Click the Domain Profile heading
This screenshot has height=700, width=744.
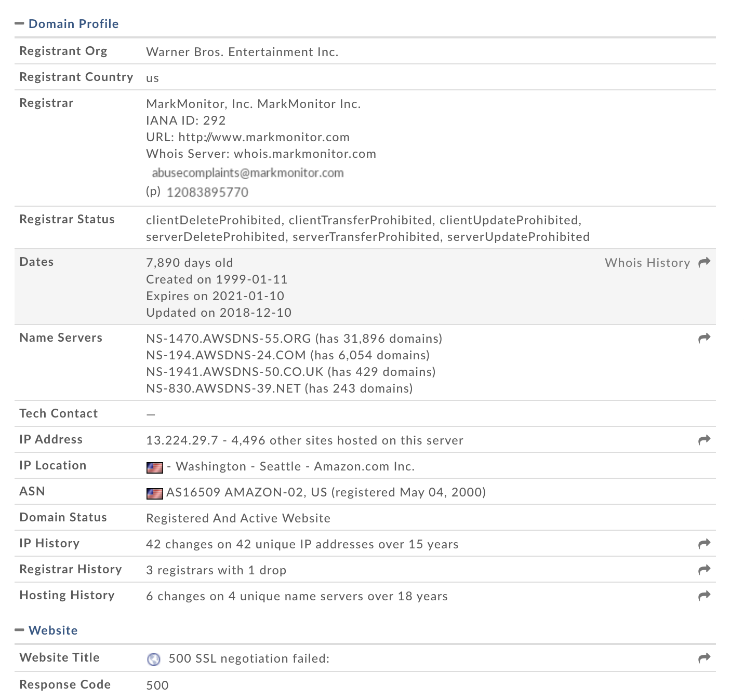(74, 24)
